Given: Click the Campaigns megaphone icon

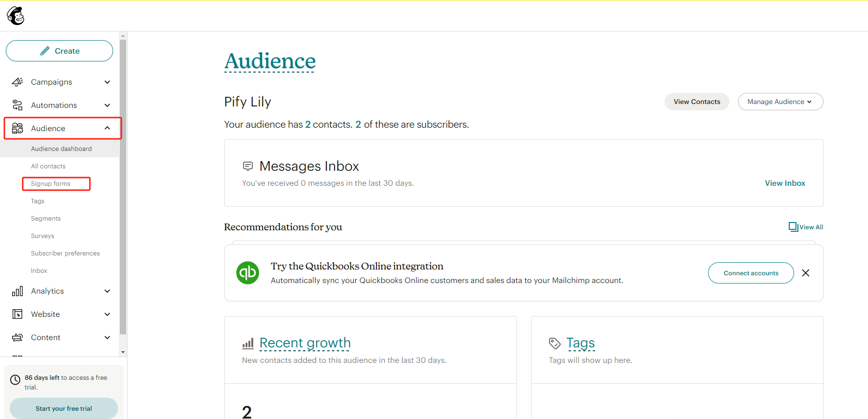Looking at the screenshot, I should point(17,82).
